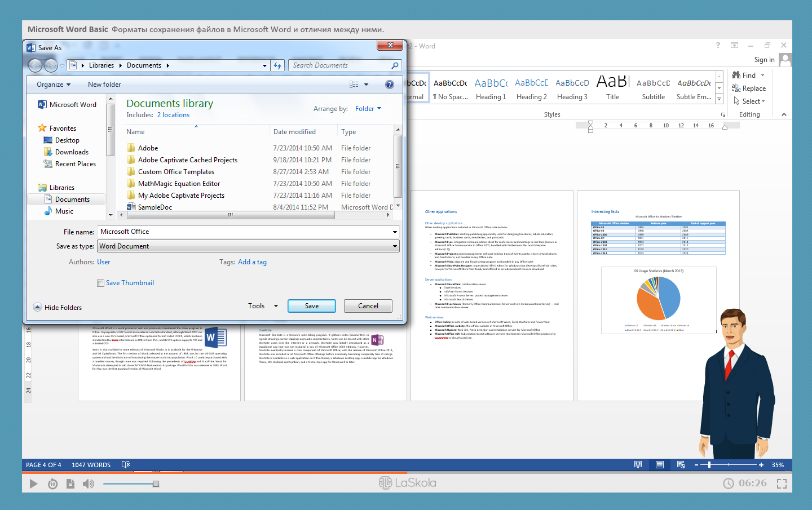
Task: Click the rewind 10 seconds icon
Action: coord(52,484)
